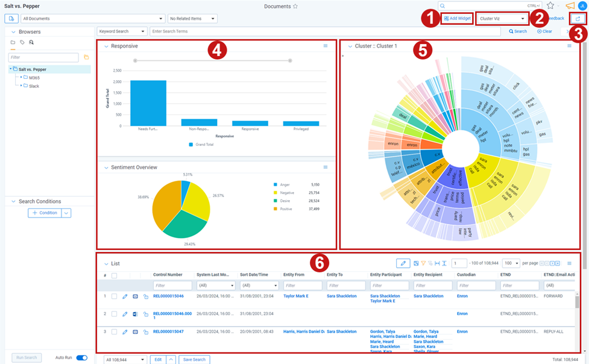Viewport: 589px width, 364px height.
Task: Toggle the Desire legend entry in the pie chart
Action: 282,201
